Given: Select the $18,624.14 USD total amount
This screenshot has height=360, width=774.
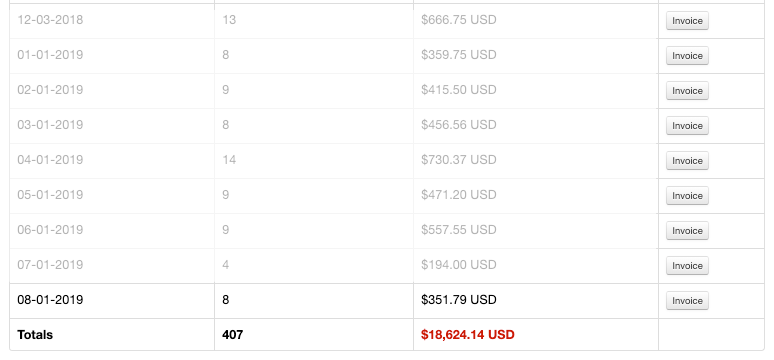Looking at the screenshot, I should [x=467, y=335].
